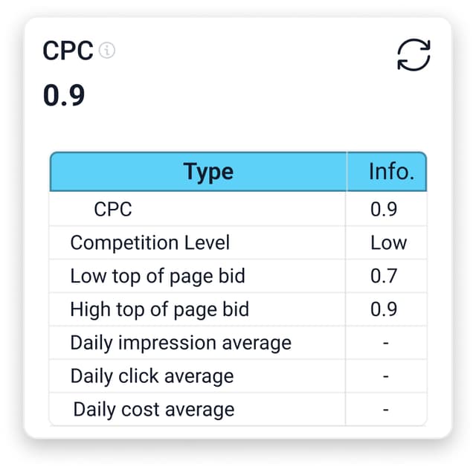Screen dimensions: 476x470
Task: Click the 0.7 bid value cell
Action: pyautogui.click(x=384, y=276)
